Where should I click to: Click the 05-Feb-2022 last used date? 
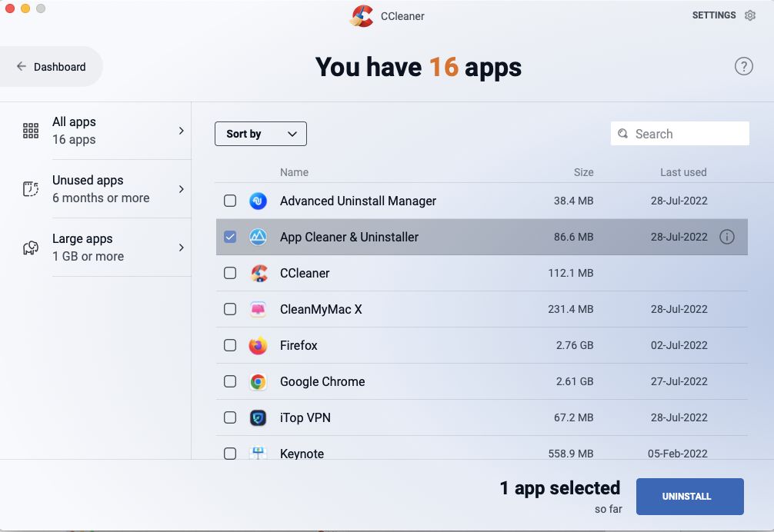tap(678, 454)
